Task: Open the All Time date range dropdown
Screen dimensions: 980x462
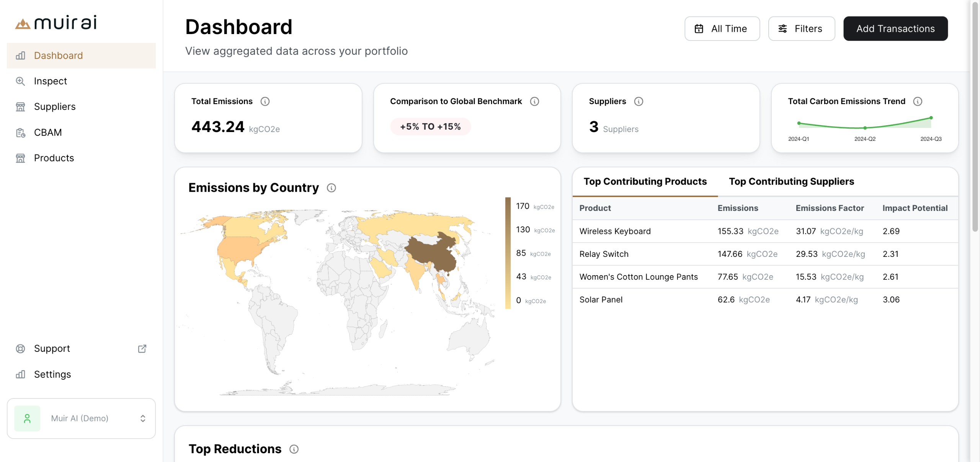Action: (x=722, y=29)
